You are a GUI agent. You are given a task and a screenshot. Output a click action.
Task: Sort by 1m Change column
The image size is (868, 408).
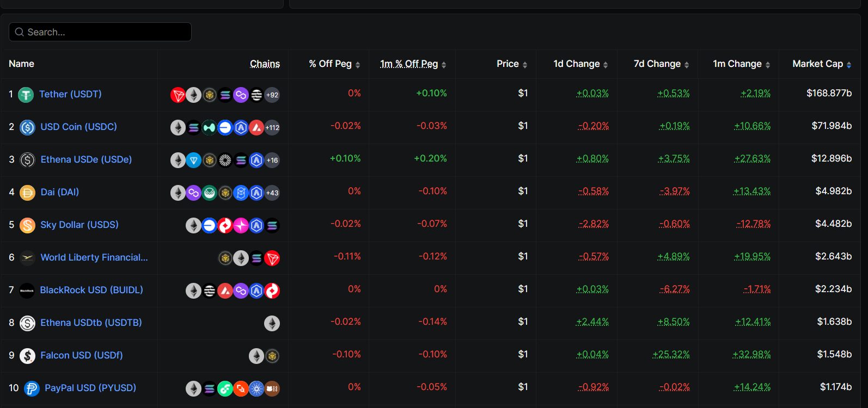742,64
